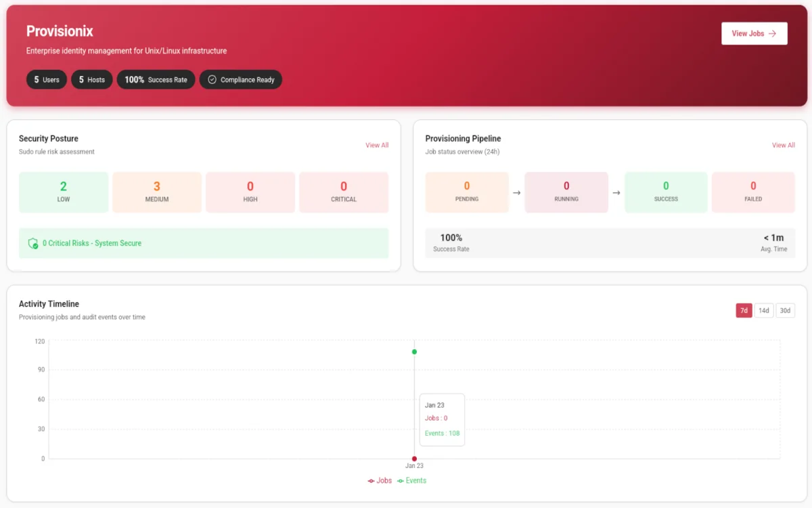The image size is (812, 508).
Task: Click the green Events legend marker
Action: pyautogui.click(x=399, y=480)
